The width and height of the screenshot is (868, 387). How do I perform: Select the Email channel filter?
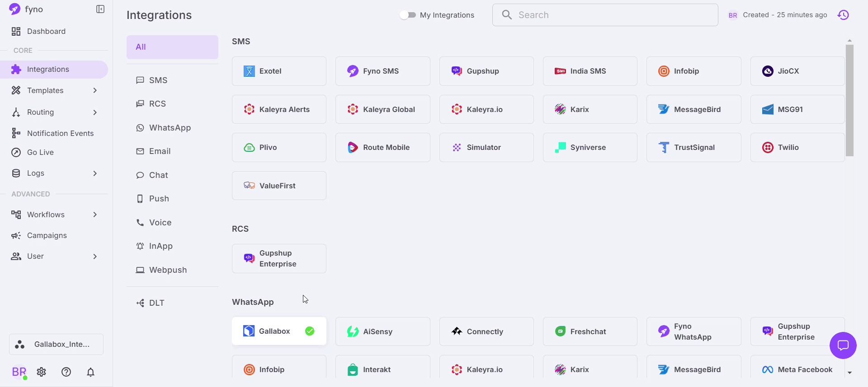click(x=160, y=151)
